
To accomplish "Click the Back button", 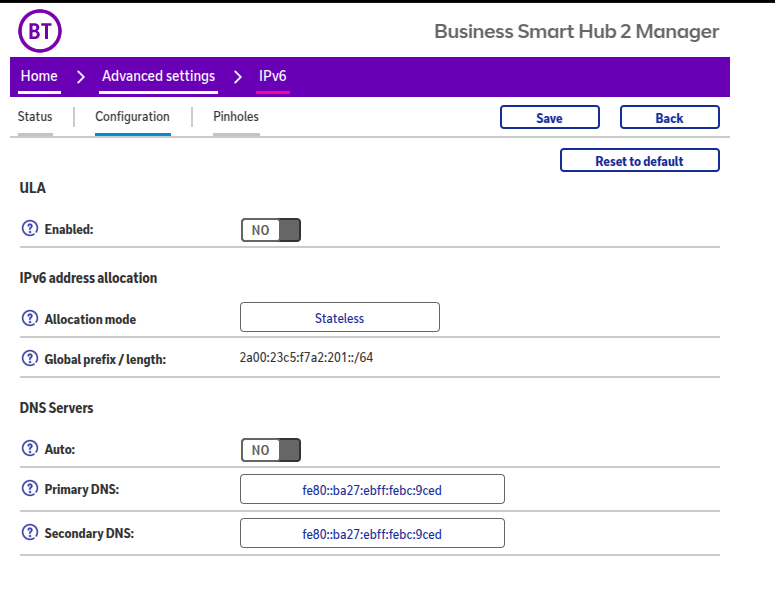I will click(670, 117).
